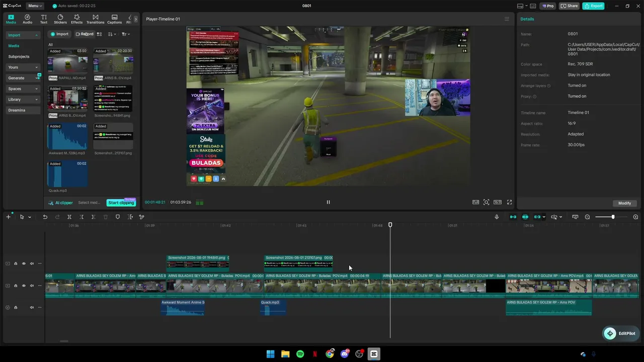Toggle auto snapping on timeline
The width and height of the screenshot is (644, 362).
[525, 217]
